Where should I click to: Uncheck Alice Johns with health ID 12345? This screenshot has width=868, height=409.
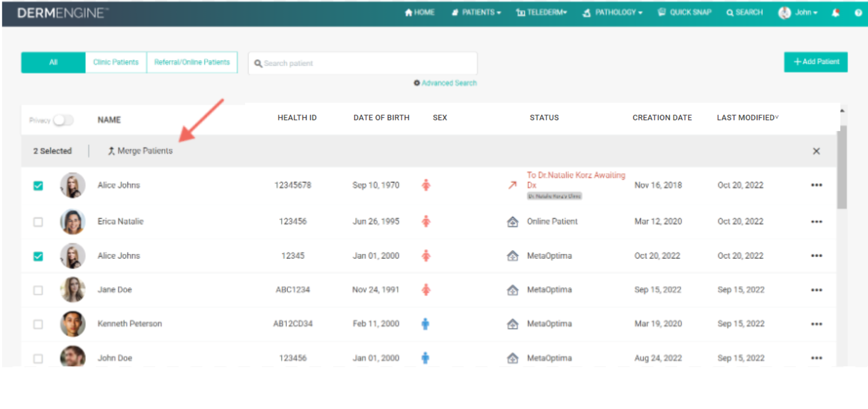click(x=38, y=256)
